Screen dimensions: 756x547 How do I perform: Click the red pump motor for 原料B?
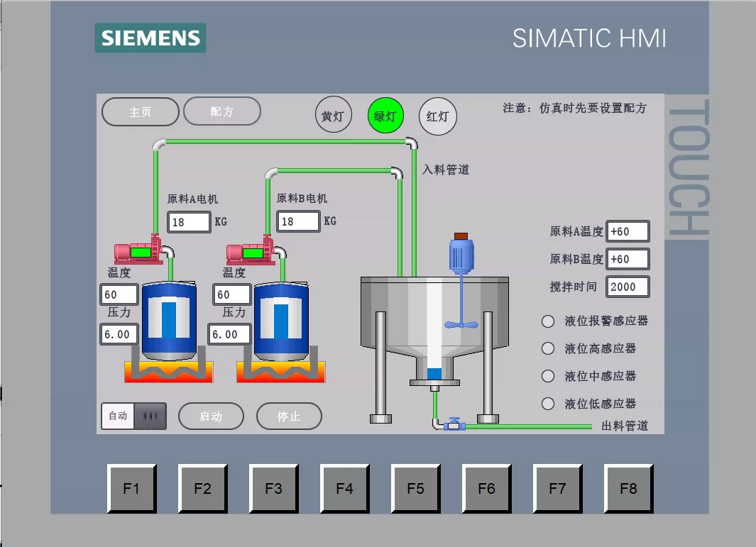pos(251,251)
